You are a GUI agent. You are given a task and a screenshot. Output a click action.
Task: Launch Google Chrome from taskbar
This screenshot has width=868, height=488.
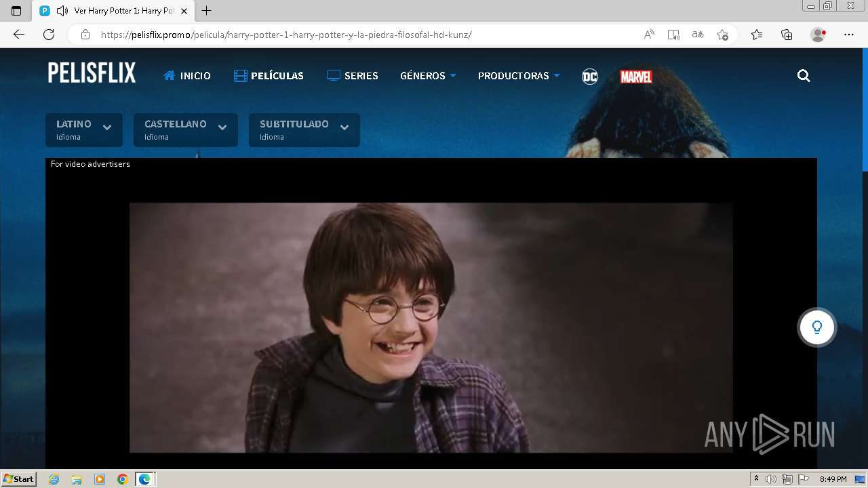tap(122, 479)
